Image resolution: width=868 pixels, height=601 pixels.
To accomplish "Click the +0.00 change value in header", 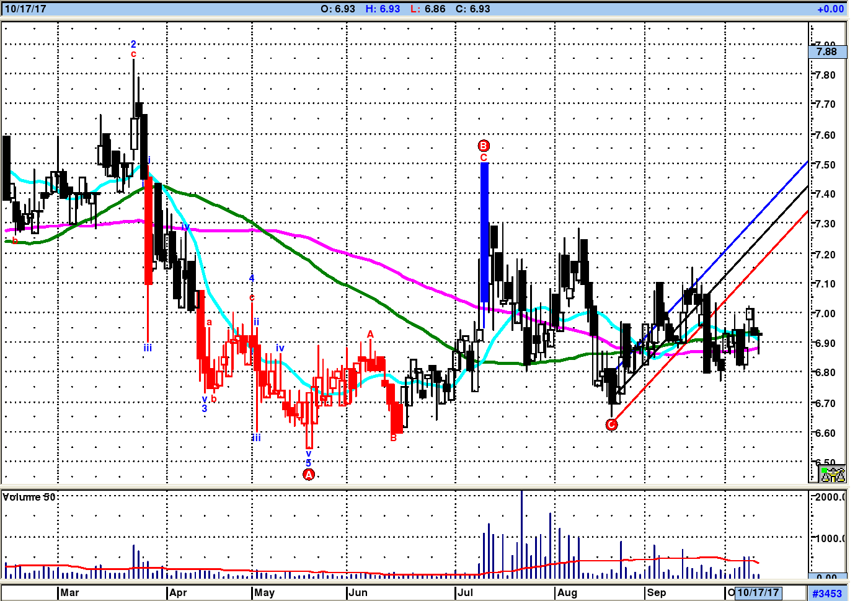I will (x=830, y=9).
